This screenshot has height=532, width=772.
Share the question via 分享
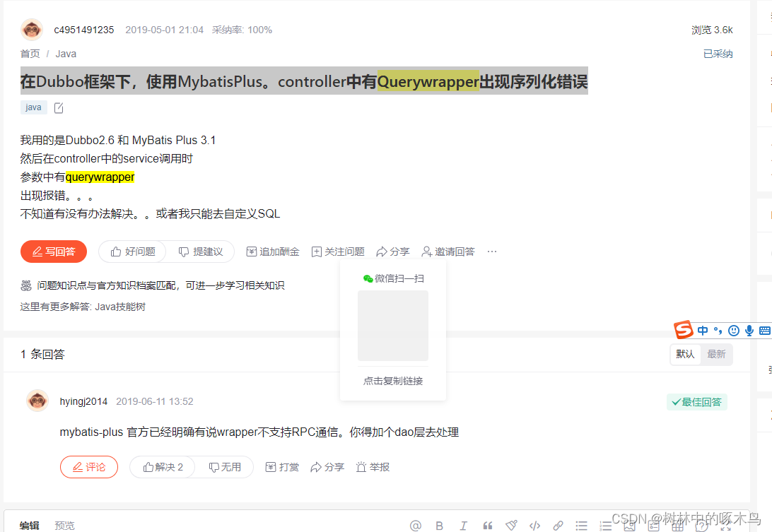[x=393, y=252]
